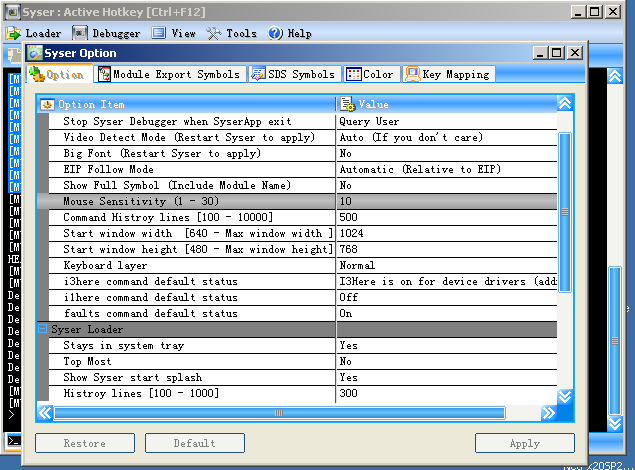
Task: Click the Value column header
Action: 447,104
